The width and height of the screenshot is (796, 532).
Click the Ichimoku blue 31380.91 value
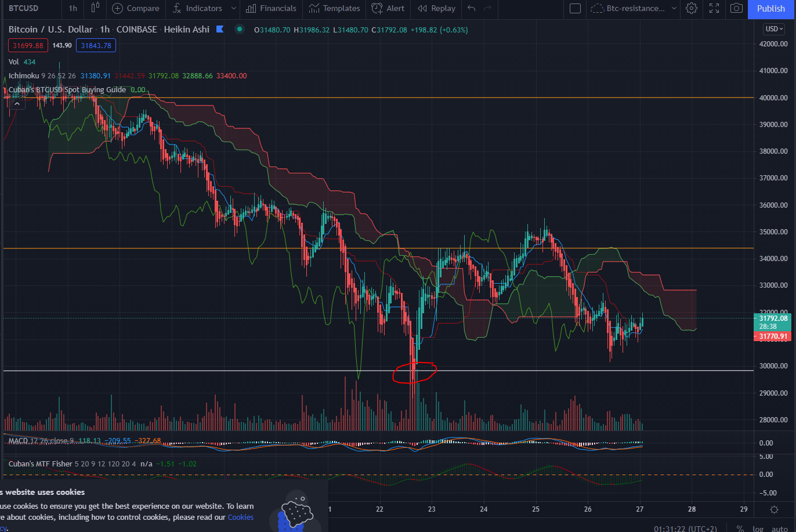pos(95,75)
